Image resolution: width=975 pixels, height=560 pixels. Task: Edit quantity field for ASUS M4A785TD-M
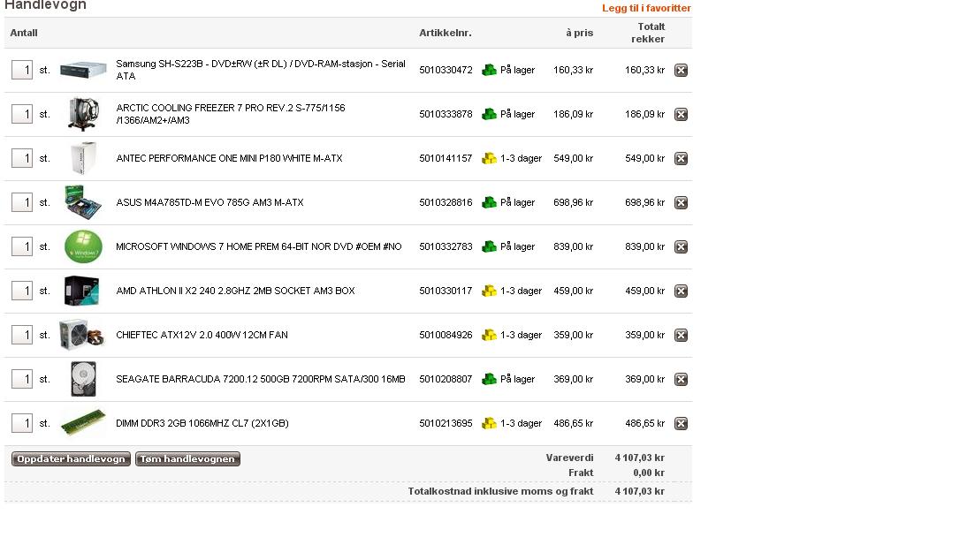point(22,202)
